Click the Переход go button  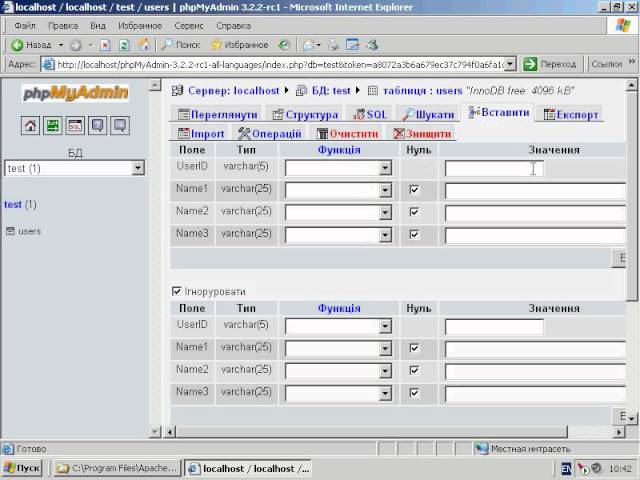click(550, 64)
